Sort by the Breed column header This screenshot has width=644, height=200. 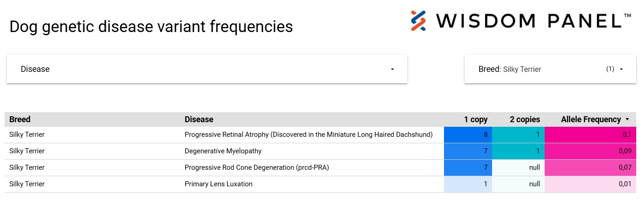click(x=20, y=119)
